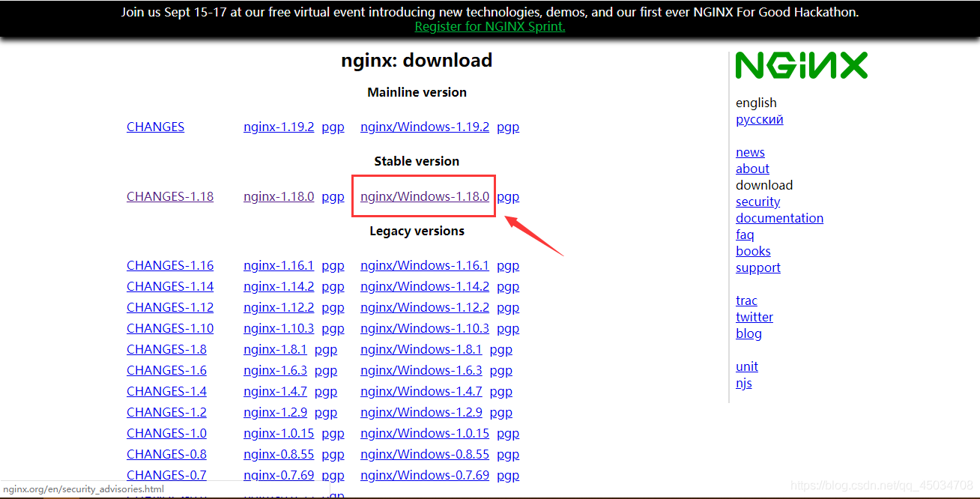Download nginx/Windows-1.12.2

click(x=425, y=307)
